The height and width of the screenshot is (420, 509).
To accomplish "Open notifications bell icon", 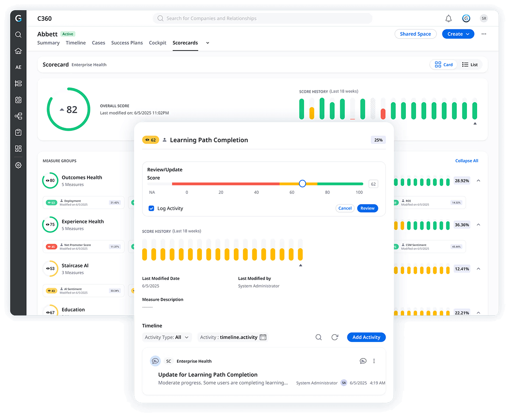I will click(448, 18).
